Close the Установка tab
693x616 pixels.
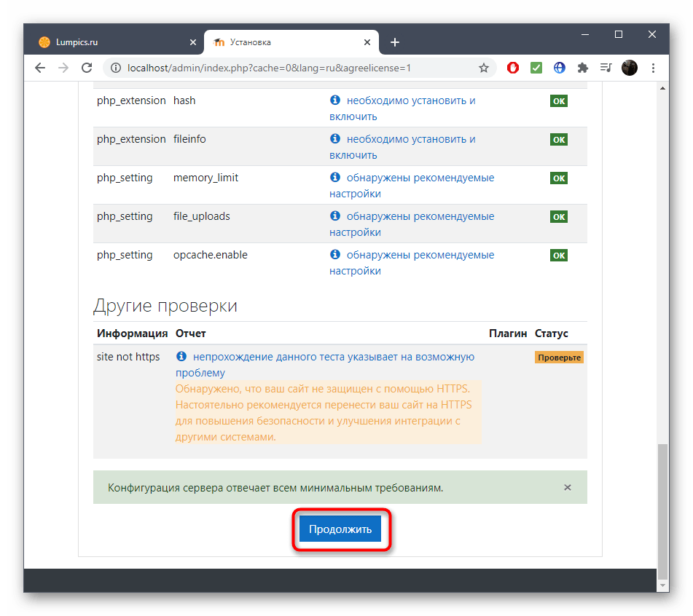pyautogui.click(x=369, y=42)
